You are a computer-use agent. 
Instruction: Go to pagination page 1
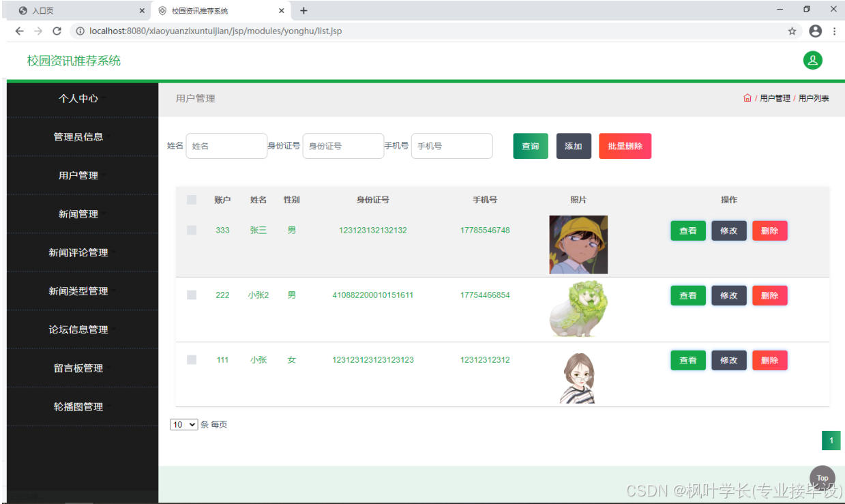click(831, 441)
